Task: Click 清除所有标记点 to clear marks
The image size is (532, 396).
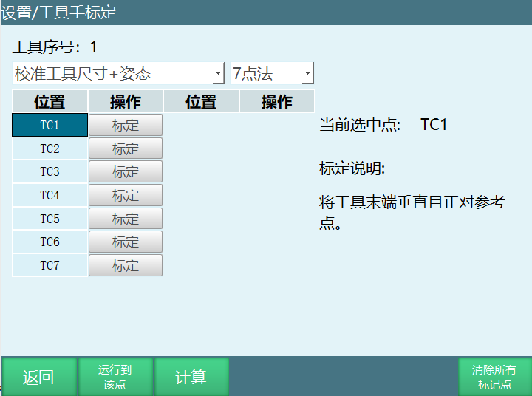Action: pos(494,377)
